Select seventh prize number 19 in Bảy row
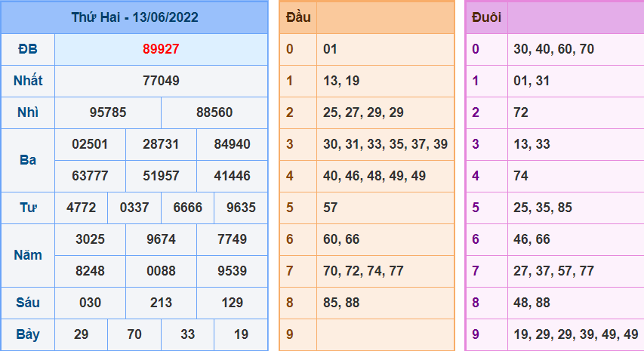The width and height of the screenshot is (644, 351). point(241,334)
